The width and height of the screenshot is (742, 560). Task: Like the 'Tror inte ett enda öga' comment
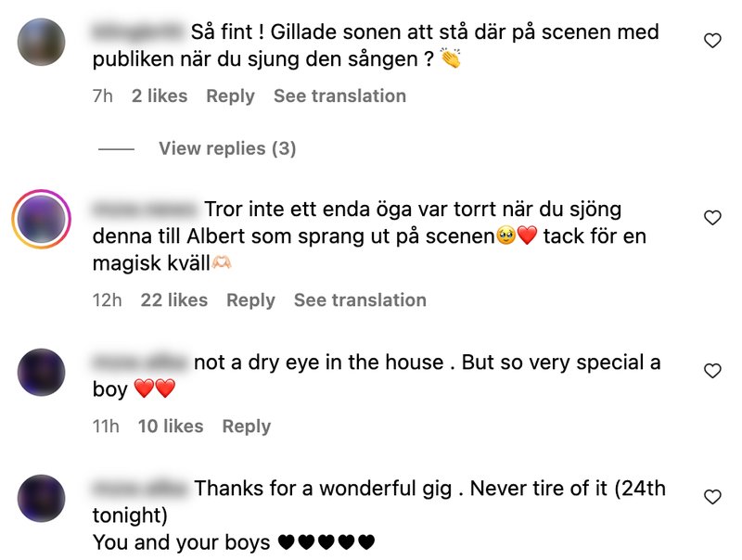[x=712, y=218]
